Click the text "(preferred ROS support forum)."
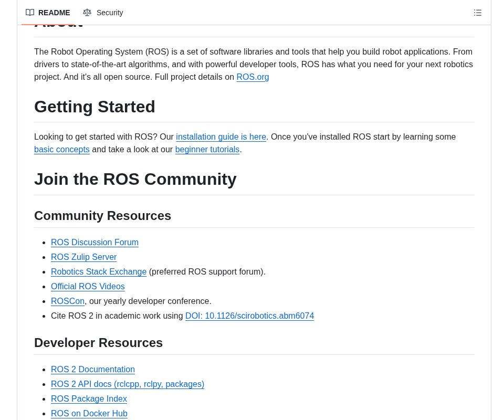504x420 pixels. [x=207, y=272]
